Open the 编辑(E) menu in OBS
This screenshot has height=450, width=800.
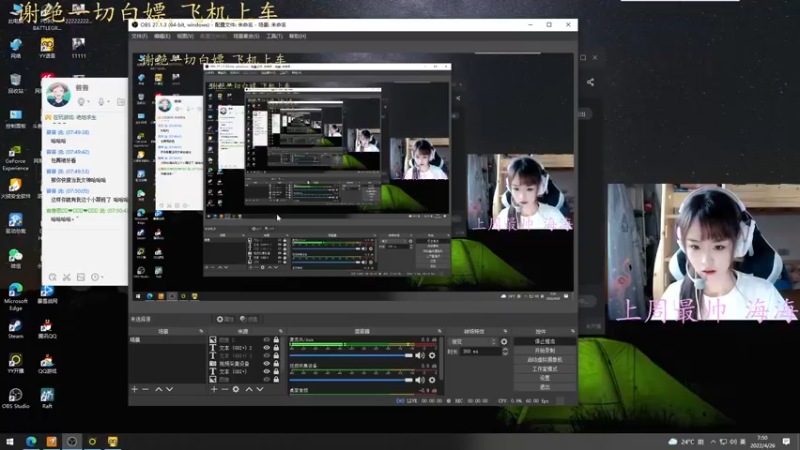point(162,36)
